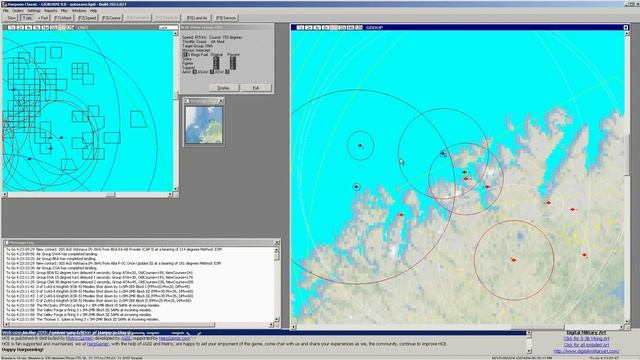Set Unit map zoom to 4x
The image size is (640, 360).
[28, 27]
